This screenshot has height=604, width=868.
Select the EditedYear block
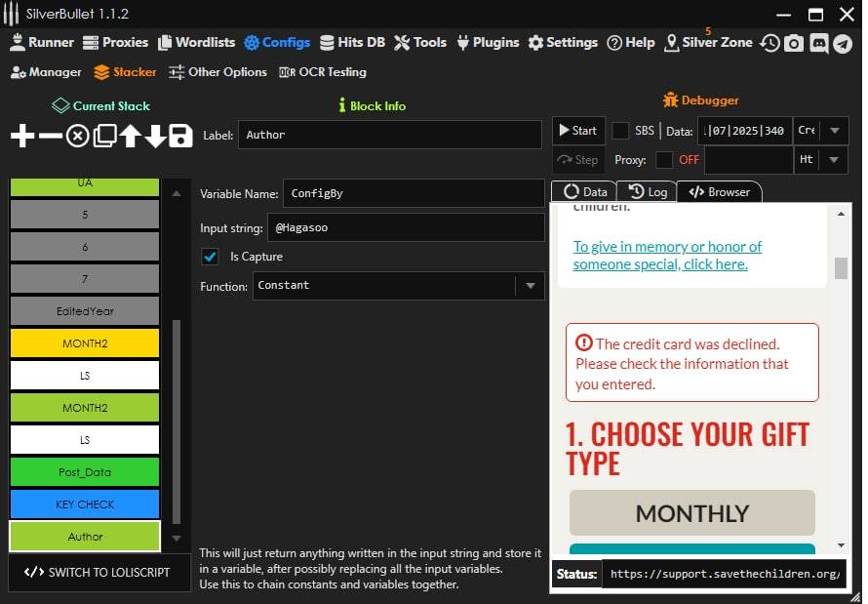point(85,311)
